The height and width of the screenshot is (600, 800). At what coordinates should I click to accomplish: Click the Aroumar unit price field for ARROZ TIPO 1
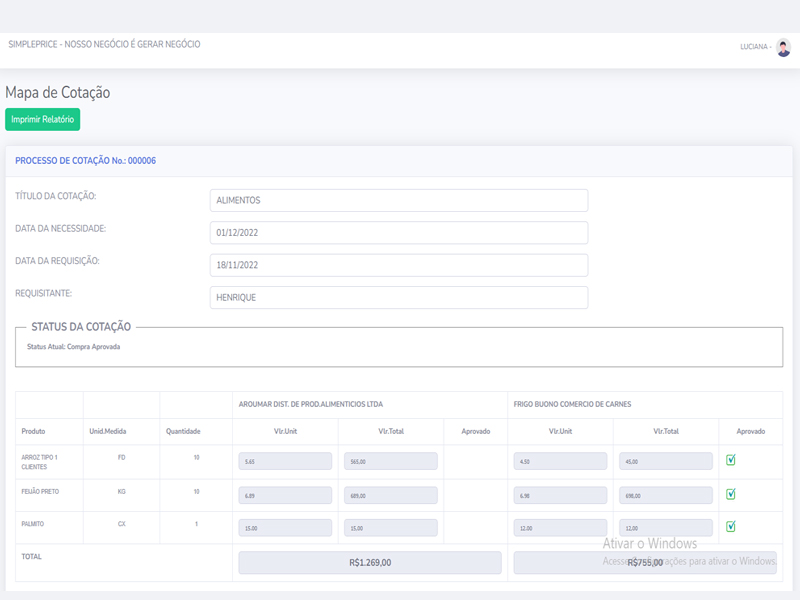[x=285, y=461]
